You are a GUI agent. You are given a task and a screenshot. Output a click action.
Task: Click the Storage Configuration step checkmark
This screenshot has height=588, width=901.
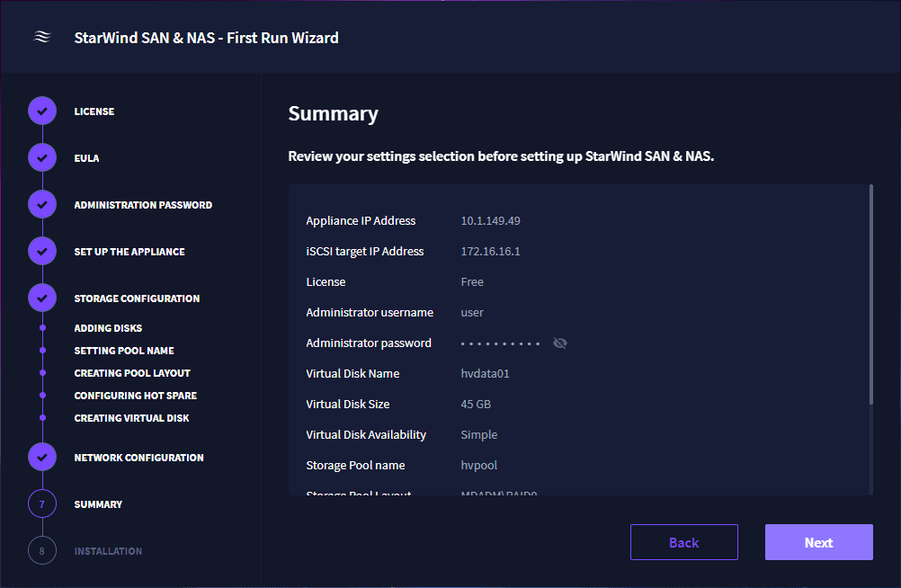[42, 298]
